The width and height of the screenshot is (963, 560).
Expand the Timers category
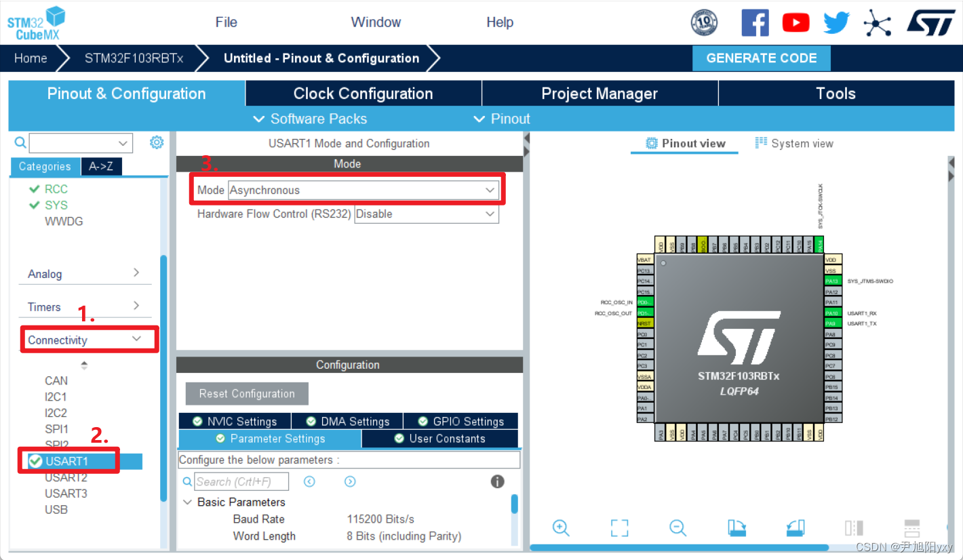click(x=84, y=307)
